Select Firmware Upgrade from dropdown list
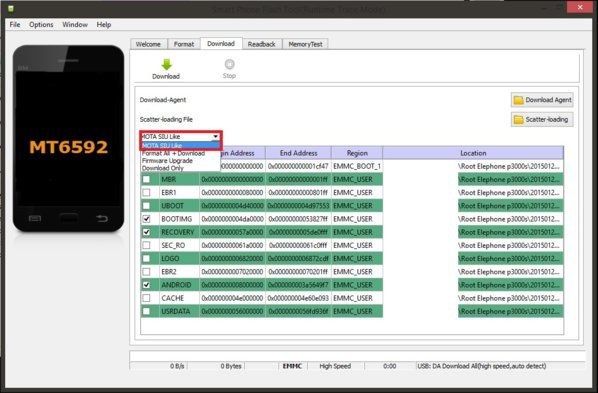This screenshot has height=393, width=598. 167,161
